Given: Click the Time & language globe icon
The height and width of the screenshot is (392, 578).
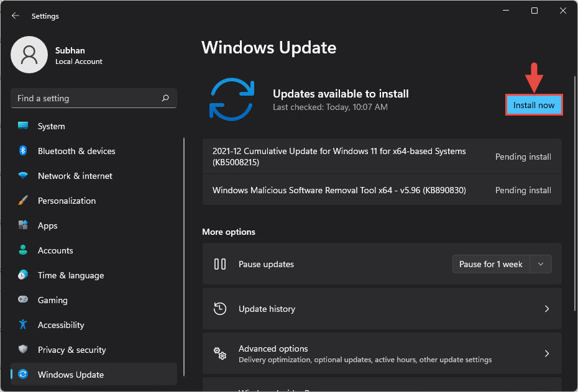Looking at the screenshot, I should click(23, 275).
